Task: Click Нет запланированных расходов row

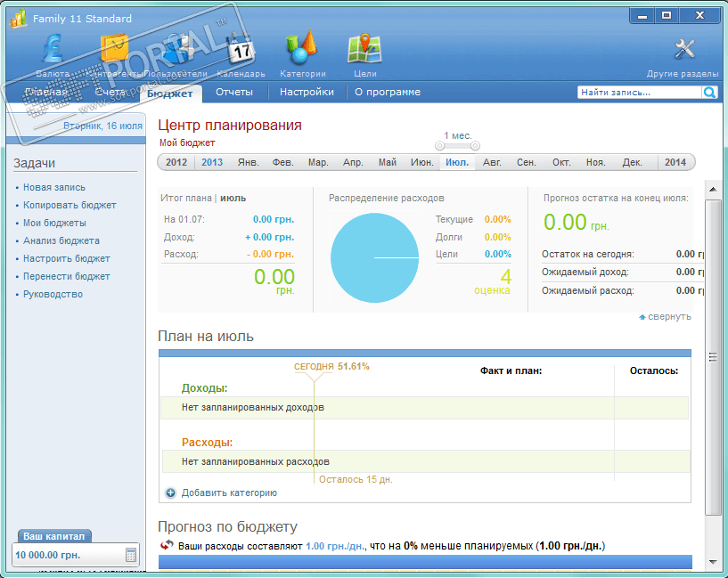Action: 426,461
